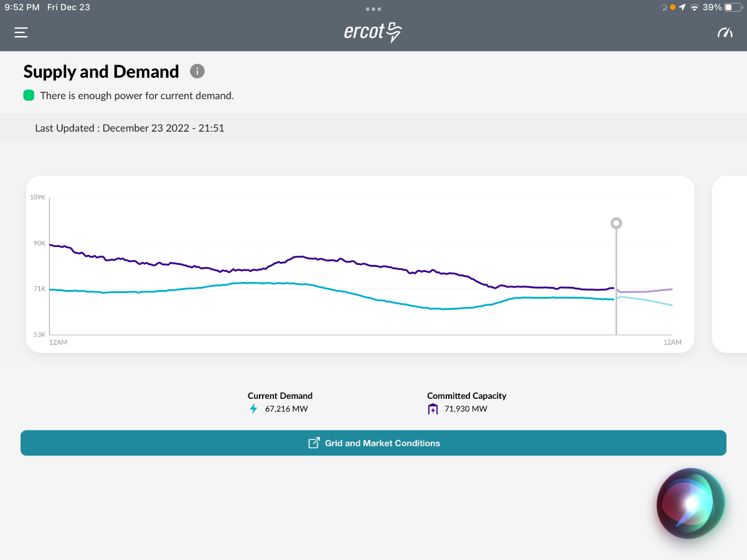Open the dashboard gauge icon
This screenshot has height=560, width=747.
pyautogui.click(x=725, y=32)
